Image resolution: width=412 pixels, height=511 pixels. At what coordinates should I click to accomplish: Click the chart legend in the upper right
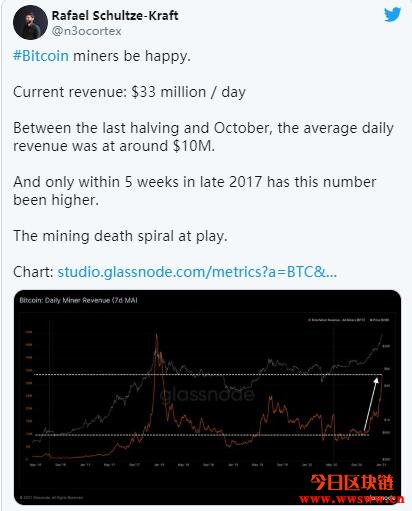pos(348,320)
